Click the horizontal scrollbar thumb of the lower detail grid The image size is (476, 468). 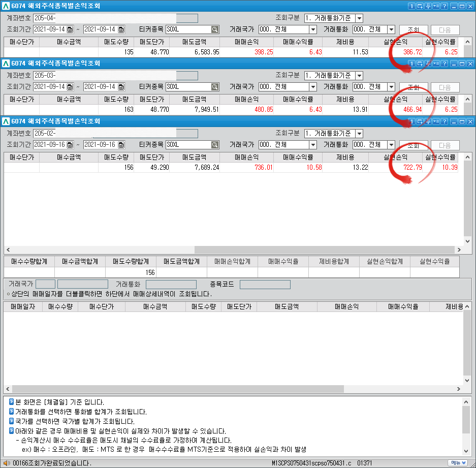pyautogui.click(x=178, y=389)
